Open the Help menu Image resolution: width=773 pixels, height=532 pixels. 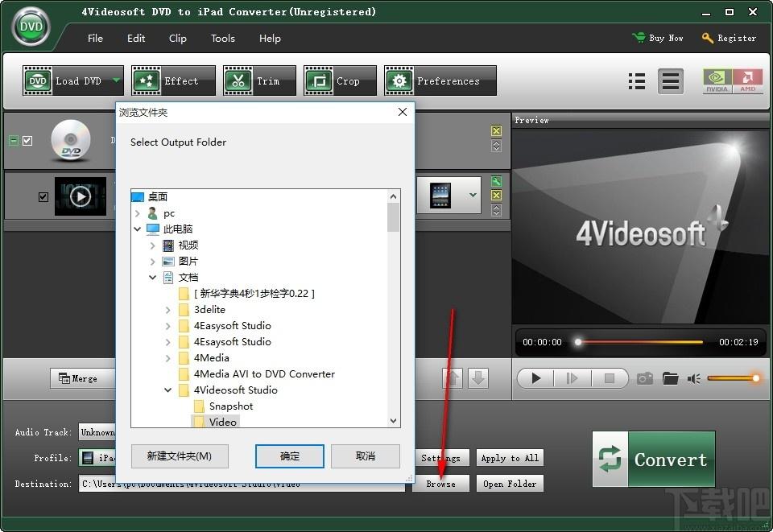(x=270, y=39)
